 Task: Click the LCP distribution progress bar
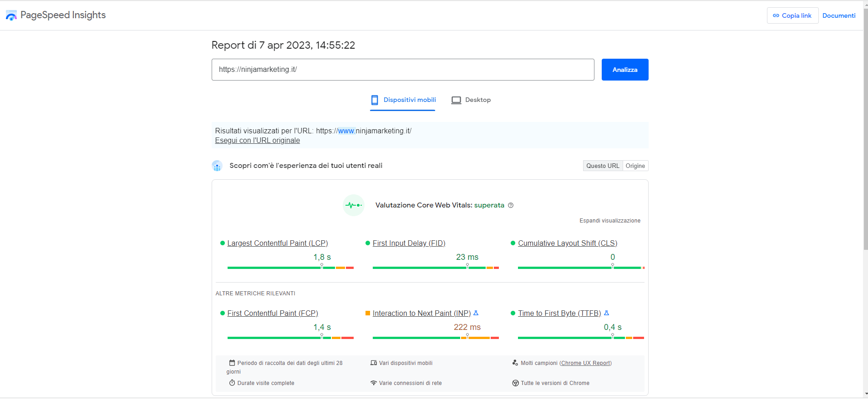coord(290,268)
